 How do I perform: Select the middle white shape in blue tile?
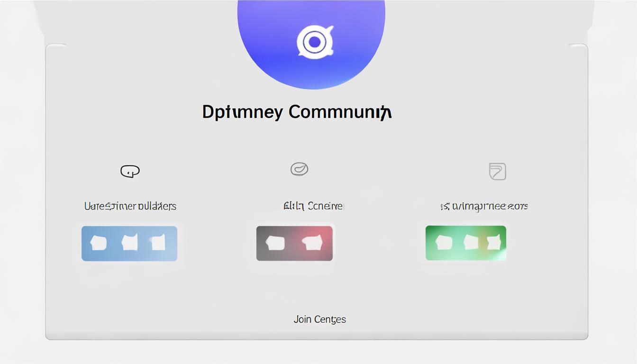(129, 243)
